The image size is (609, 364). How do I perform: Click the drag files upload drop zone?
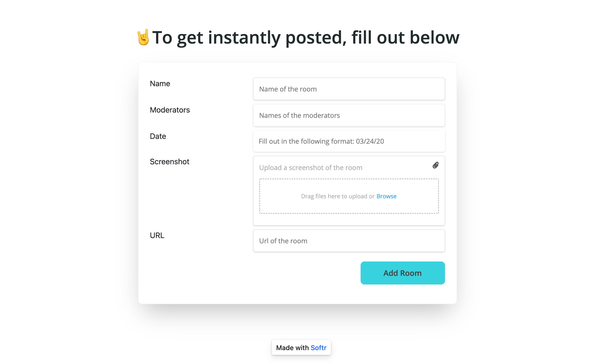pos(349,196)
